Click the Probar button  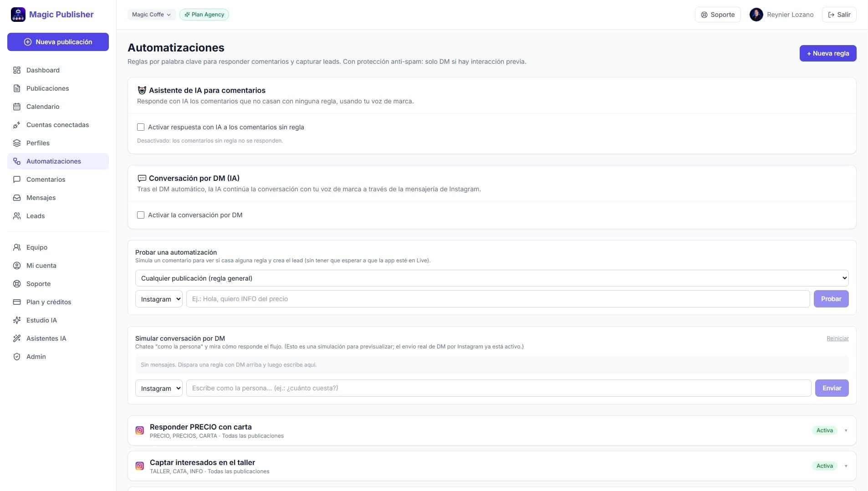tap(831, 299)
